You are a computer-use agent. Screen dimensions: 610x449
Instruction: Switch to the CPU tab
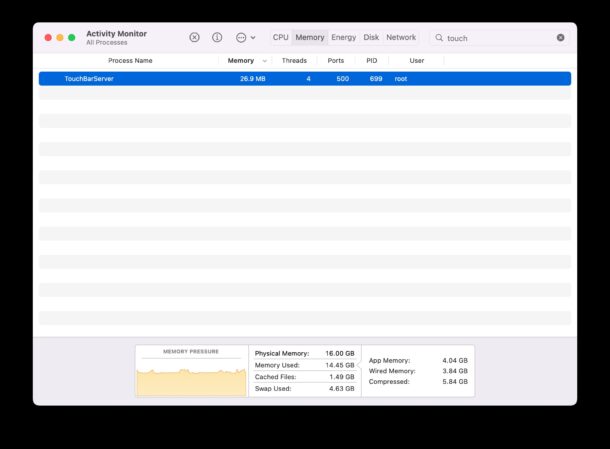click(x=280, y=37)
